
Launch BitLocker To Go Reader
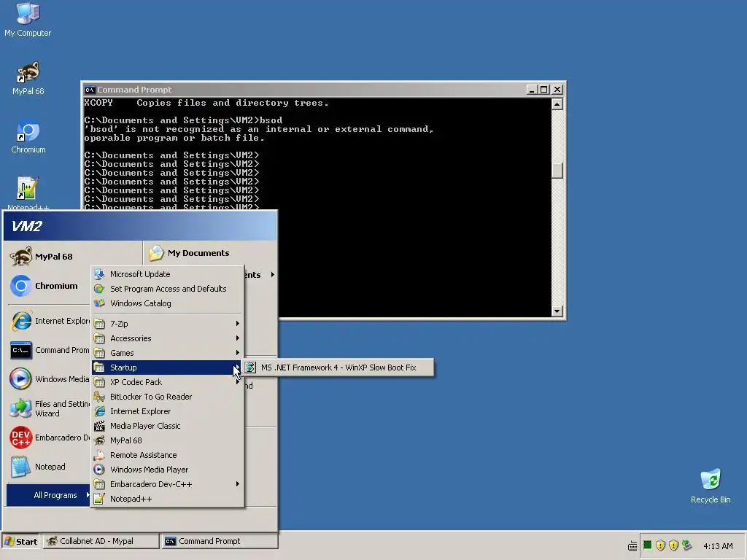pos(168,397)
